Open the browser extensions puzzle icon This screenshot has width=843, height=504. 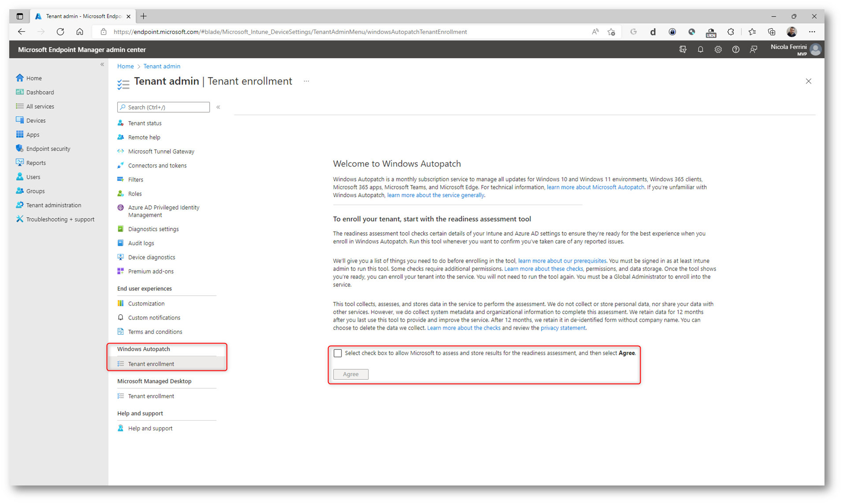731,32
